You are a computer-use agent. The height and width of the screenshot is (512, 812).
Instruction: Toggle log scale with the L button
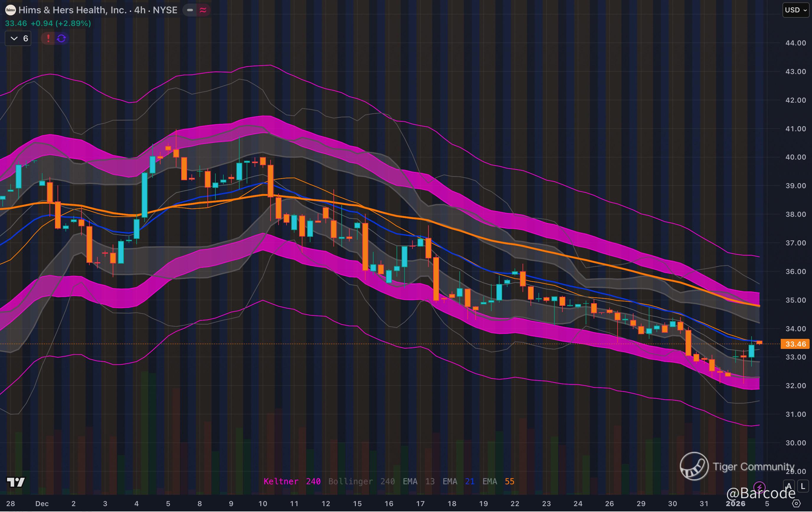(x=803, y=486)
